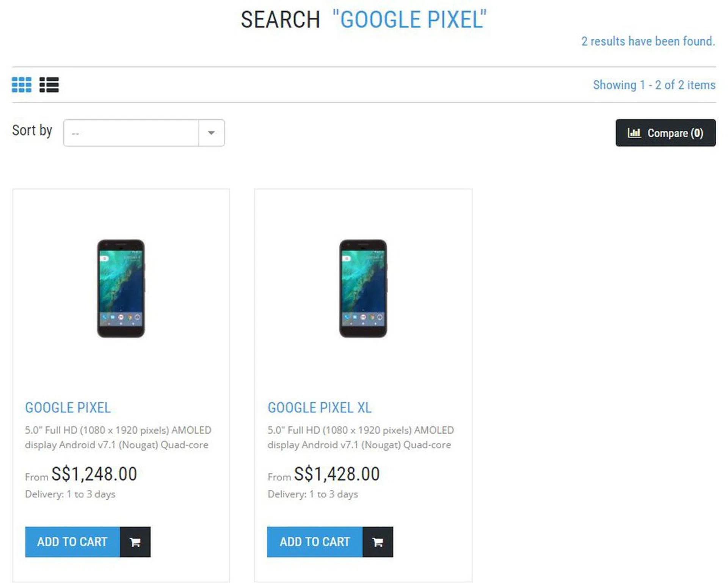The image size is (728, 587).
Task: Click the Sort by selection field
Action: [x=131, y=133]
